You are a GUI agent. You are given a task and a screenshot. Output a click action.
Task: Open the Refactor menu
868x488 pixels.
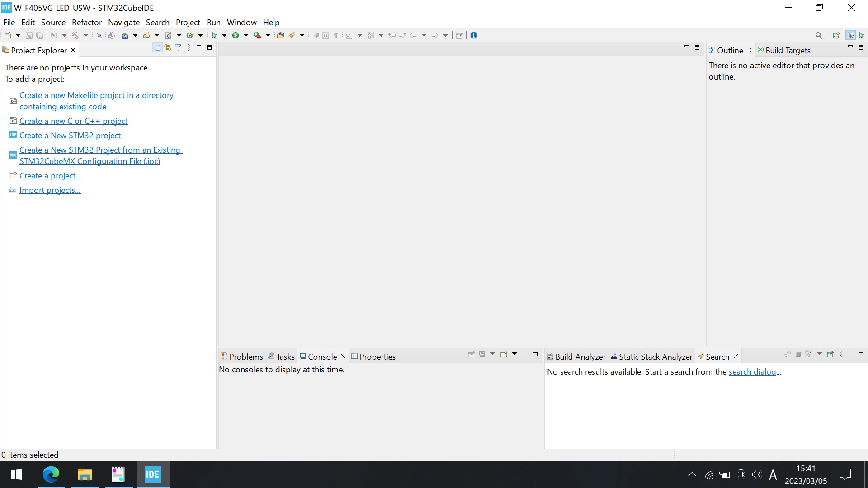[x=87, y=22]
